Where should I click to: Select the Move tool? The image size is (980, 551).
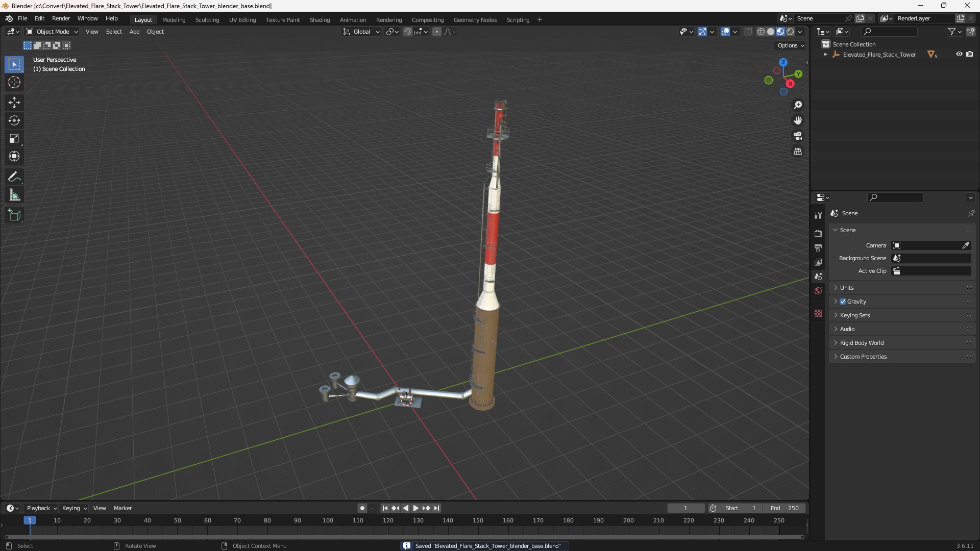pyautogui.click(x=14, y=103)
